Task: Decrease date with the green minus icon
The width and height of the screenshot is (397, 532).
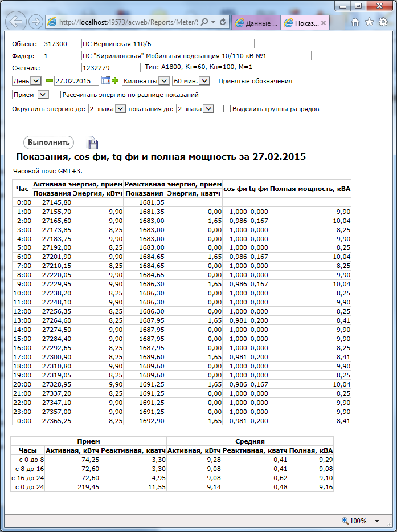Action: (x=50, y=81)
